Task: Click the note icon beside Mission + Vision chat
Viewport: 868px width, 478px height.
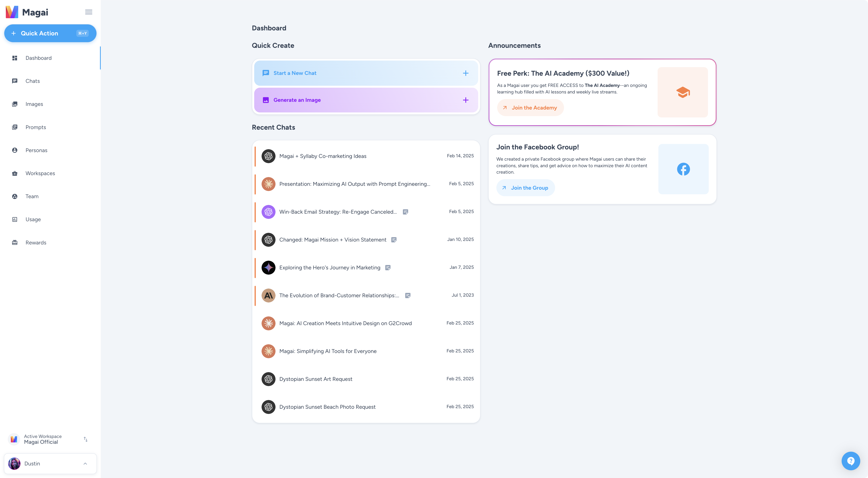Action: point(394,240)
